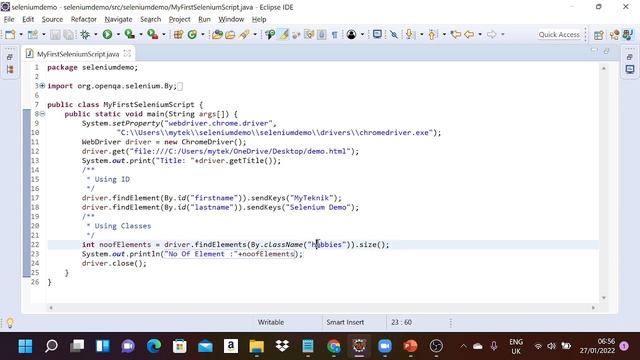Click the 23 : 60 cursor position entry
Viewport: 640px width, 360px height.
click(401, 322)
